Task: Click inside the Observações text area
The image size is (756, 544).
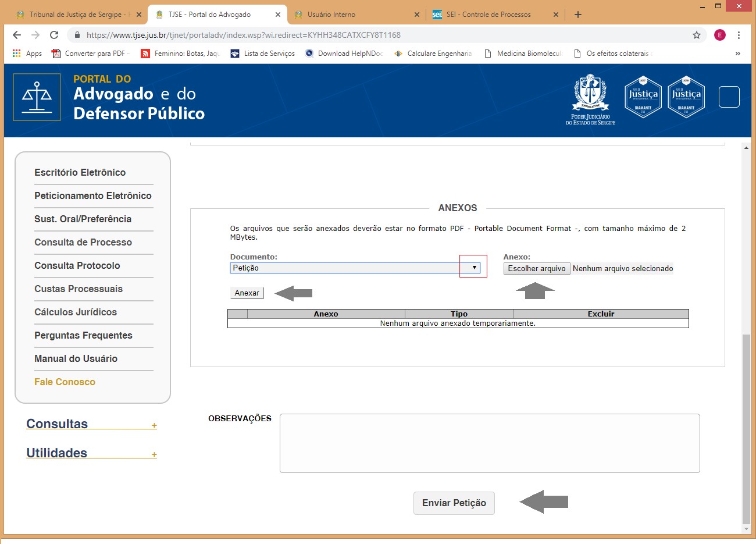Action: coord(489,443)
